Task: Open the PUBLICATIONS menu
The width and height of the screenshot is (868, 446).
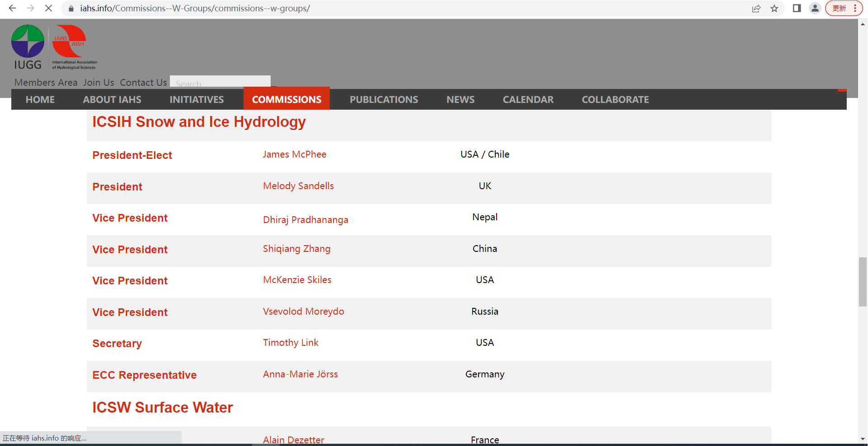Action: [x=384, y=99]
